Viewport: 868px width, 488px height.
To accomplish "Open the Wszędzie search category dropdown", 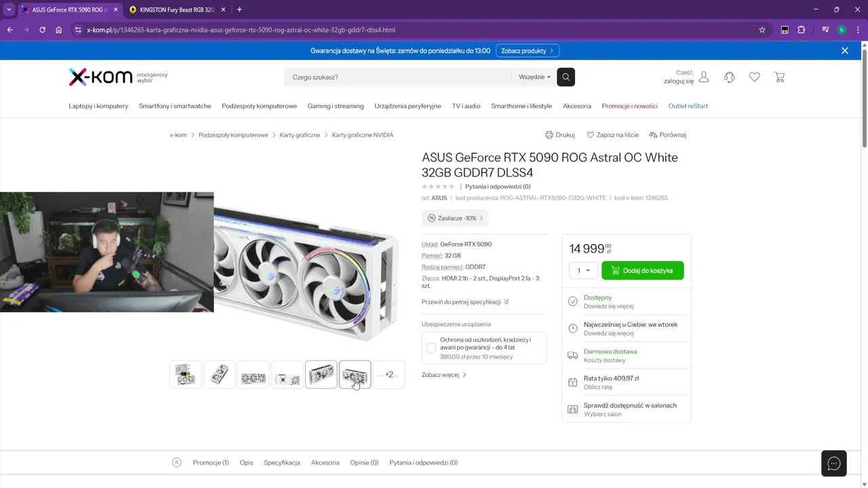I will [534, 77].
